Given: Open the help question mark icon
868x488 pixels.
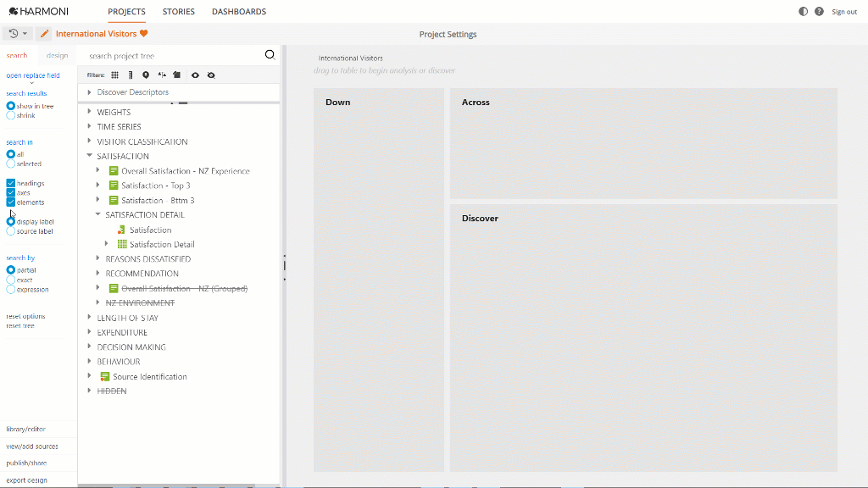Looking at the screenshot, I should (x=820, y=12).
